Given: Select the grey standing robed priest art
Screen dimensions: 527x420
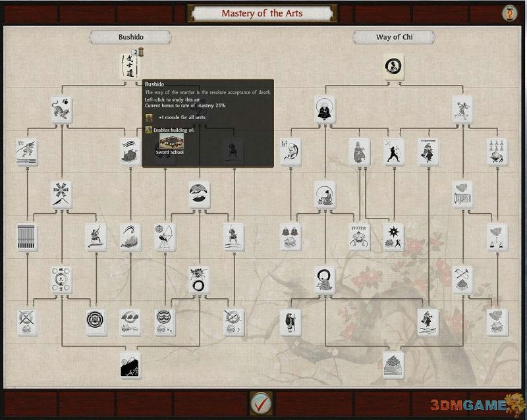Looking at the screenshot, I should coord(359,152).
